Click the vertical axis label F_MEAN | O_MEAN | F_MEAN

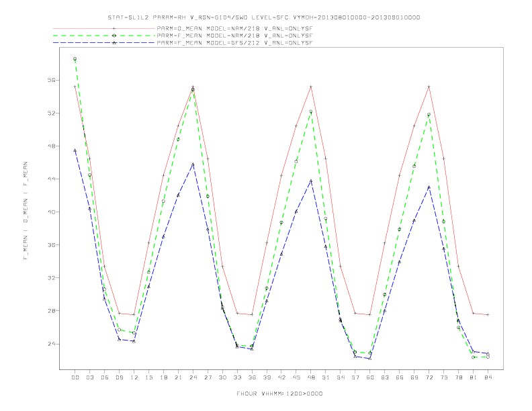[x=26, y=211]
